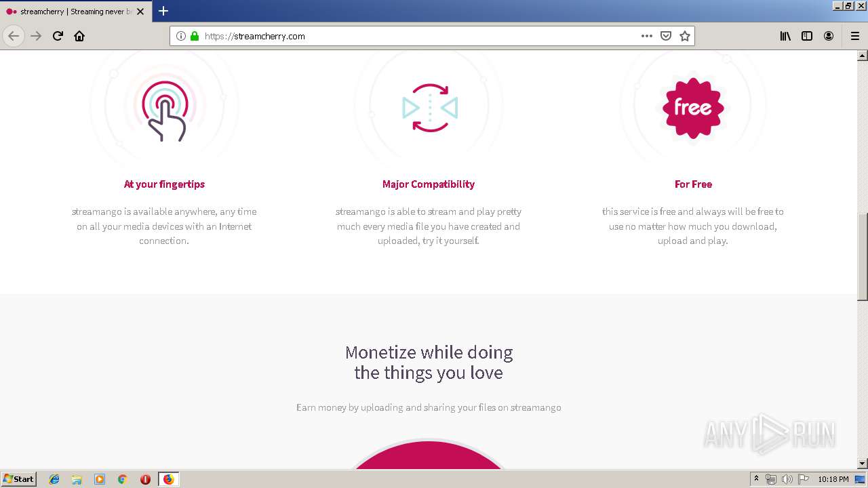Click the fingertip touch icon
Screen dimensions: 868x488
pyautogui.click(x=164, y=110)
